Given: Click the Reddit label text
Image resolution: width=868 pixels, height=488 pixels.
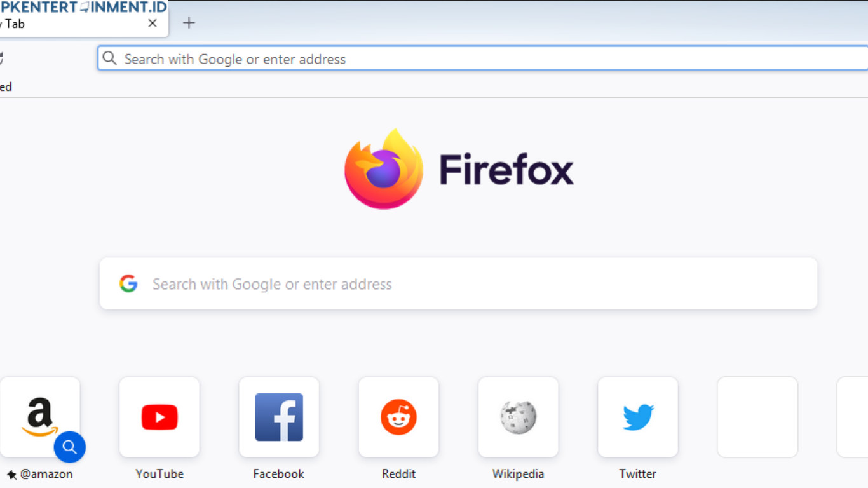Looking at the screenshot, I should (x=398, y=474).
